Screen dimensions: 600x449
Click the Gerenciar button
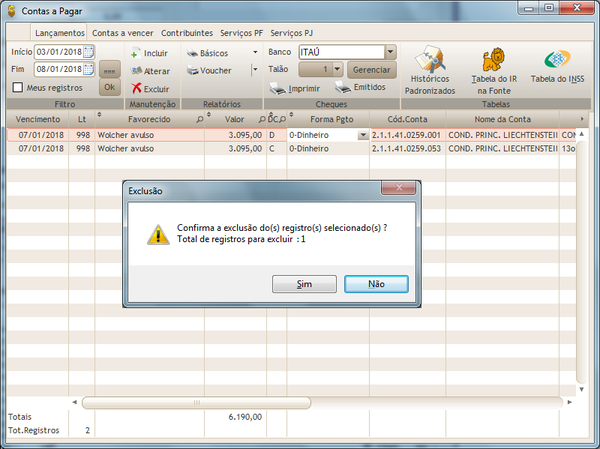point(372,70)
